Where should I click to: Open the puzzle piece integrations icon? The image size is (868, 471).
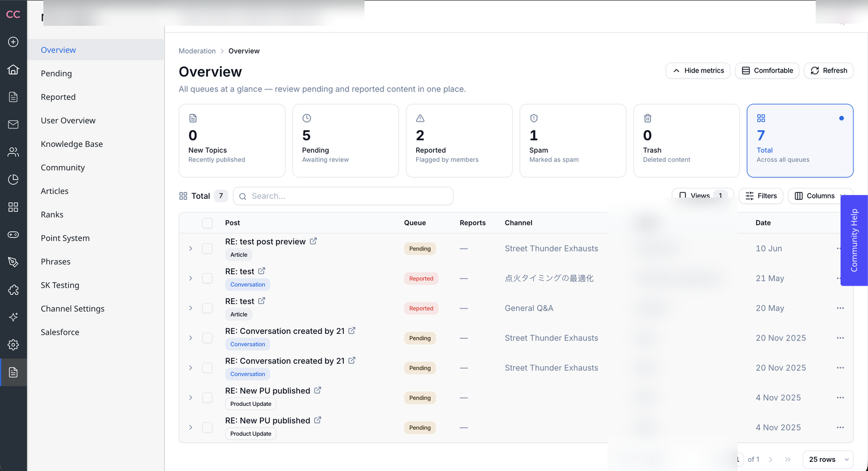pos(13,290)
